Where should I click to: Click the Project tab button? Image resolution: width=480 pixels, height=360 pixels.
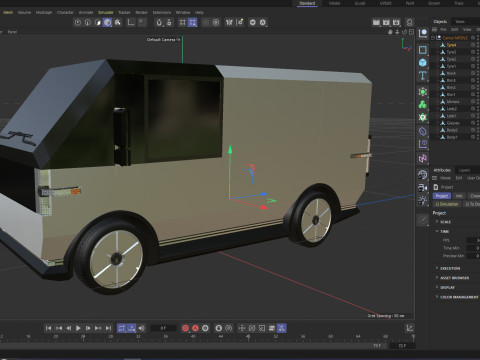pos(442,196)
